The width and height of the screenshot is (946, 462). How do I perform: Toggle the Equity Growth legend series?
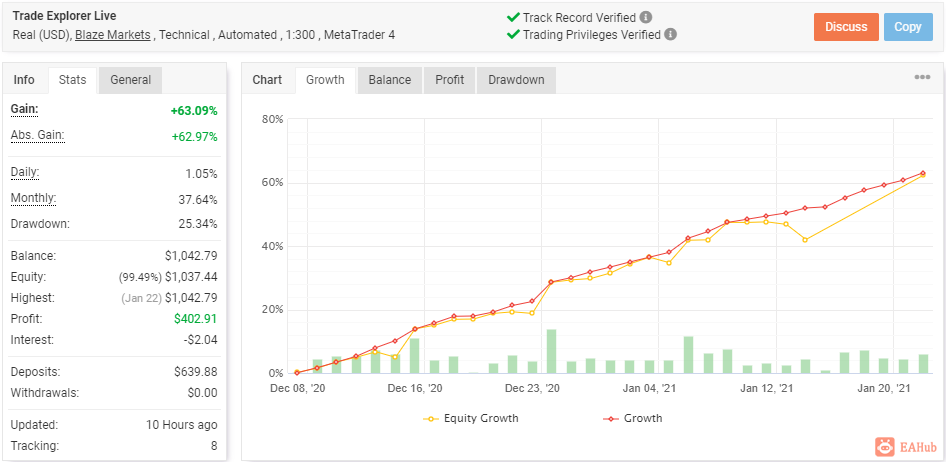click(x=471, y=418)
